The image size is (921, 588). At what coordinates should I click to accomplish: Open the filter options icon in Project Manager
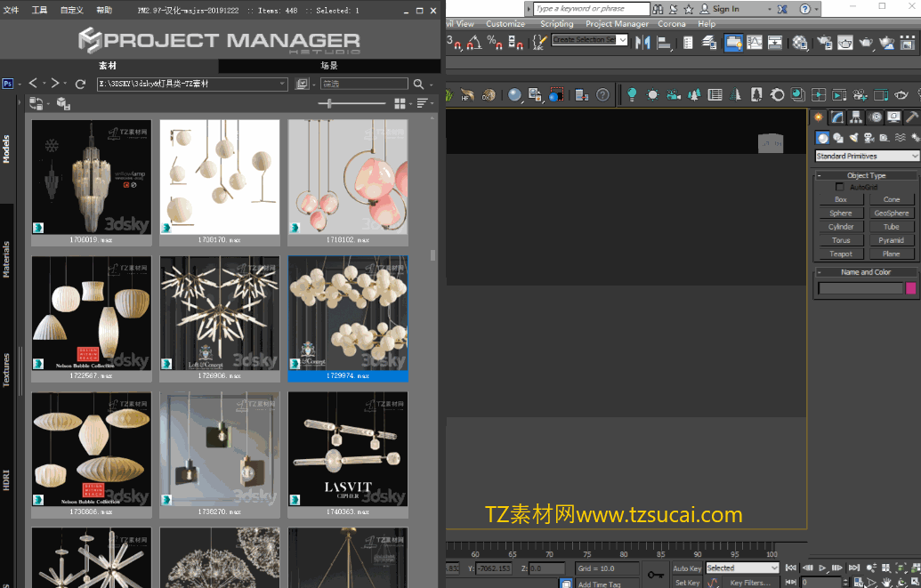[302, 84]
